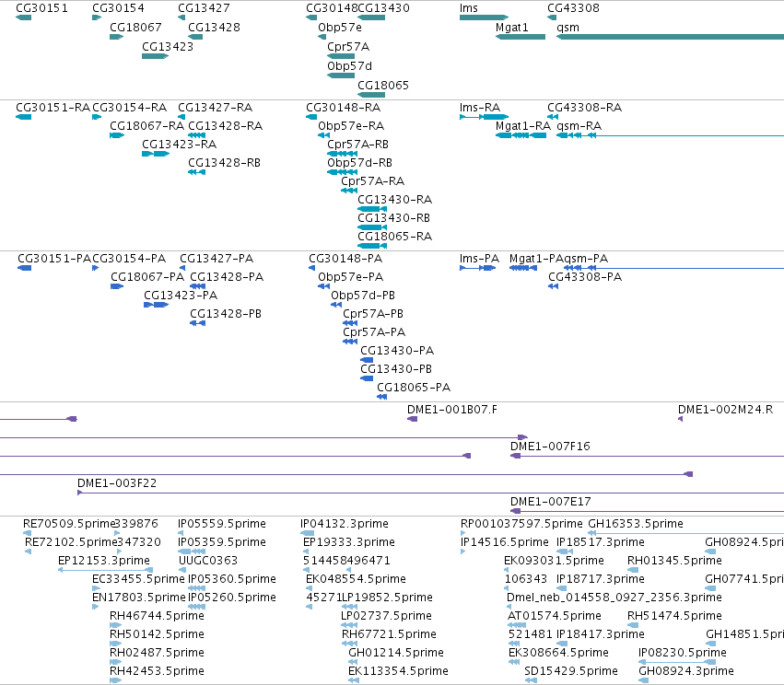Click the qsm gene label
Viewport: 784px width, 685px height.
point(568,27)
